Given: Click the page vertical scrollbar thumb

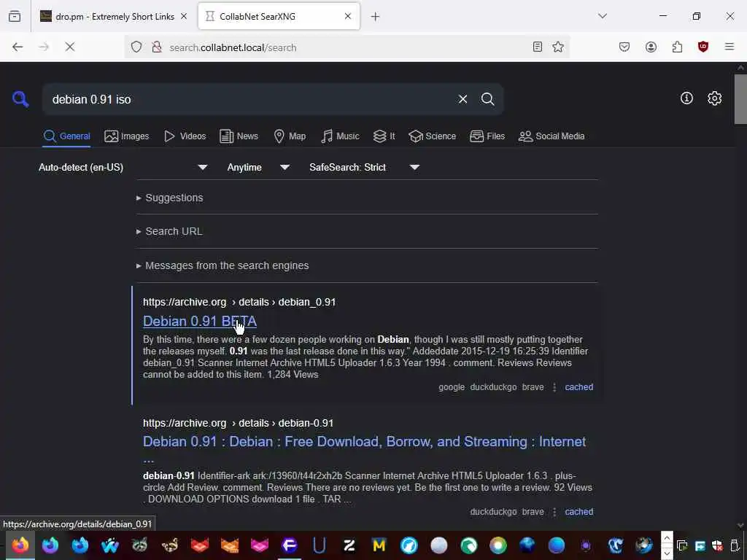Looking at the screenshot, I should coord(740,99).
